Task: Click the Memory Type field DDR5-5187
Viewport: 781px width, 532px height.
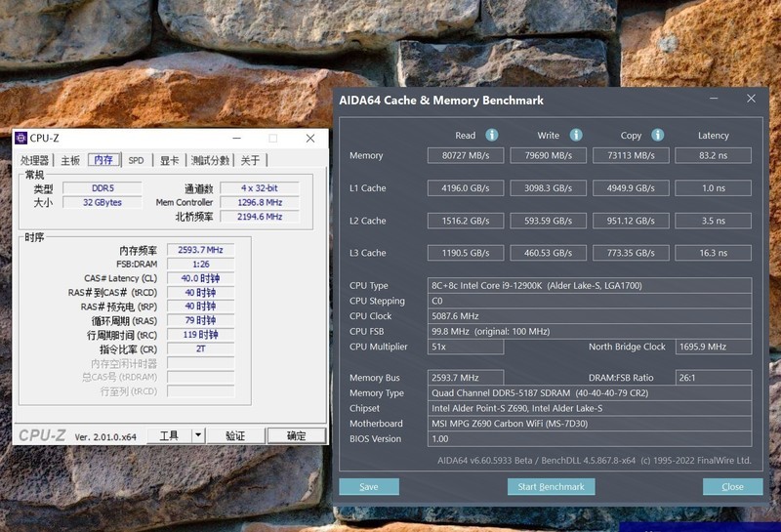Action: 590,393
